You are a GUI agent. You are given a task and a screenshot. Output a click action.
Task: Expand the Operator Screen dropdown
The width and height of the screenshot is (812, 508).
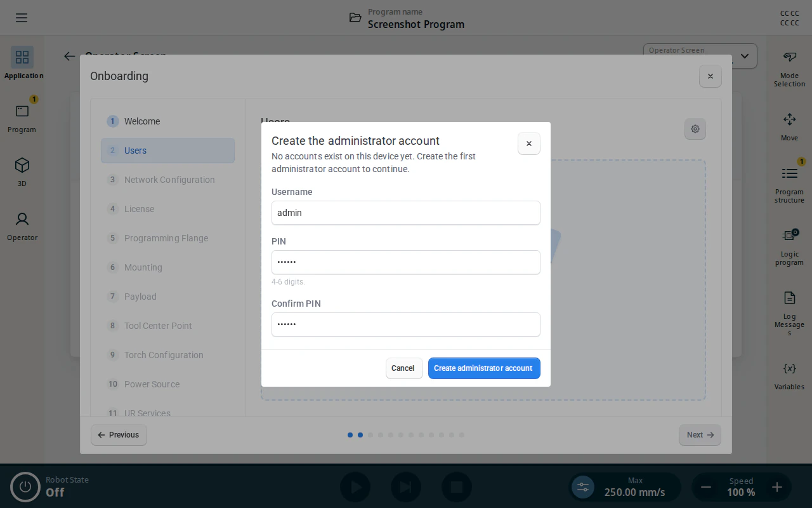[745, 56]
